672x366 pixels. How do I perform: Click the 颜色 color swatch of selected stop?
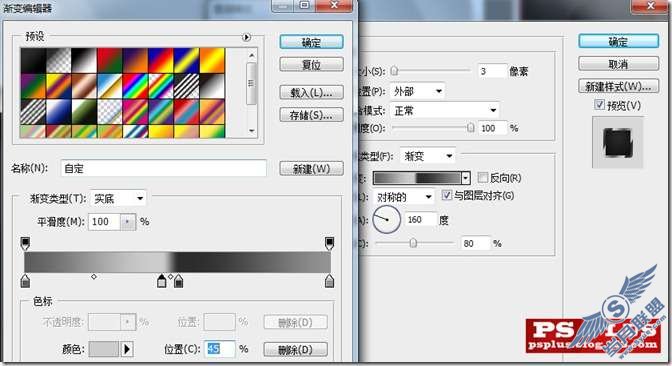pyautogui.click(x=103, y=349)
